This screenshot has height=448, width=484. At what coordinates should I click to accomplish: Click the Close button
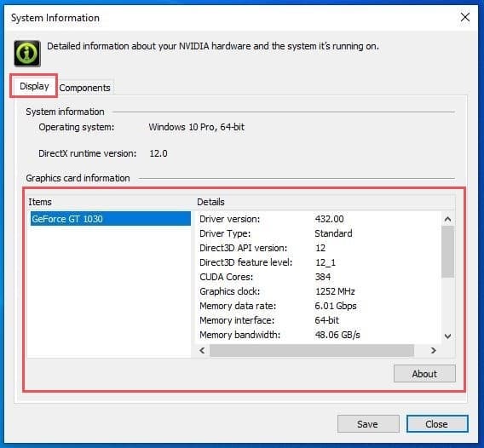437,424
